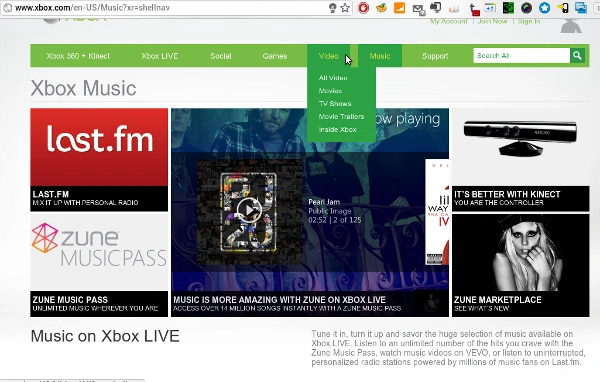Click the browser address bar URL
This screenshot has height=382, width=600.
tap(92, 8)
